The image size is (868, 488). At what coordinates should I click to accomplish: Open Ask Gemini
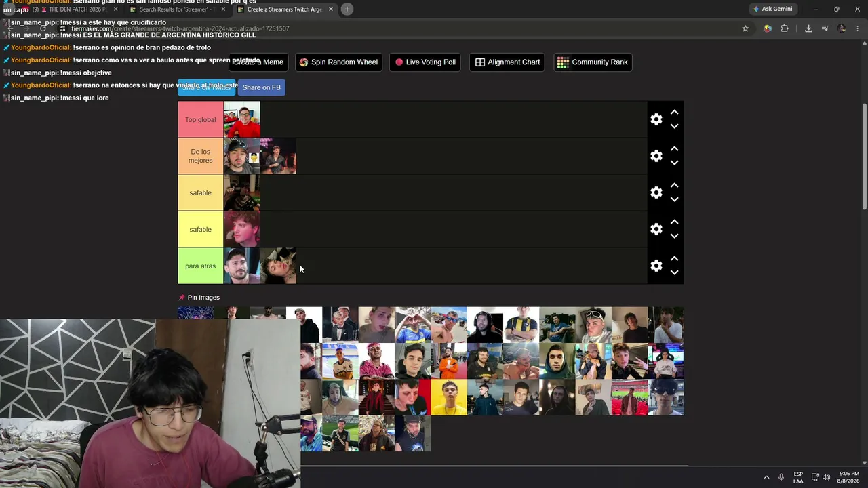tap(772, 9)
